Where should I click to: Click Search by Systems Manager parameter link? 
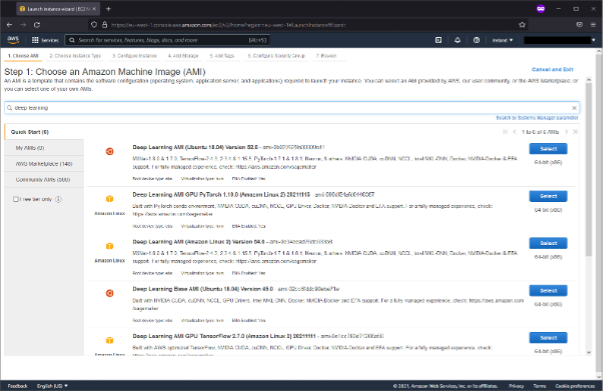(x=537, y=118)
